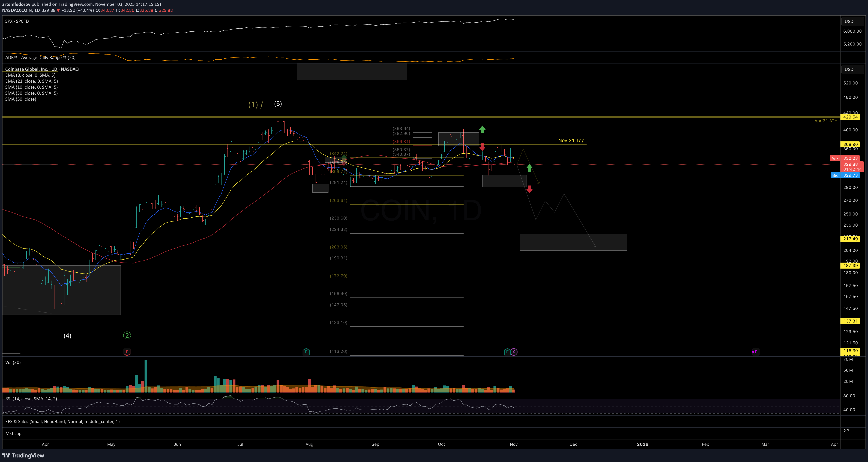The image size is (868, 462).
Task: Select the Vol (30) indicator legend
Action: point(13,362)
